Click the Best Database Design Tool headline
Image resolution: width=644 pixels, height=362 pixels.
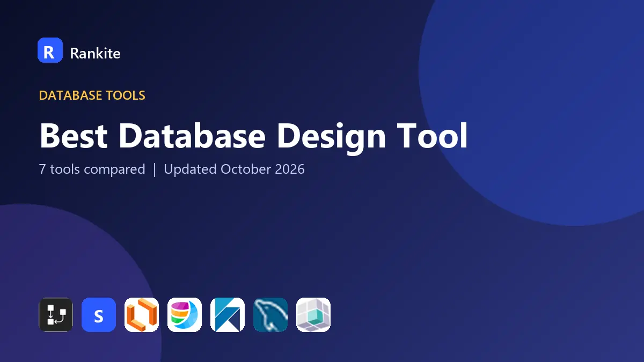click(x=253, y=136)
